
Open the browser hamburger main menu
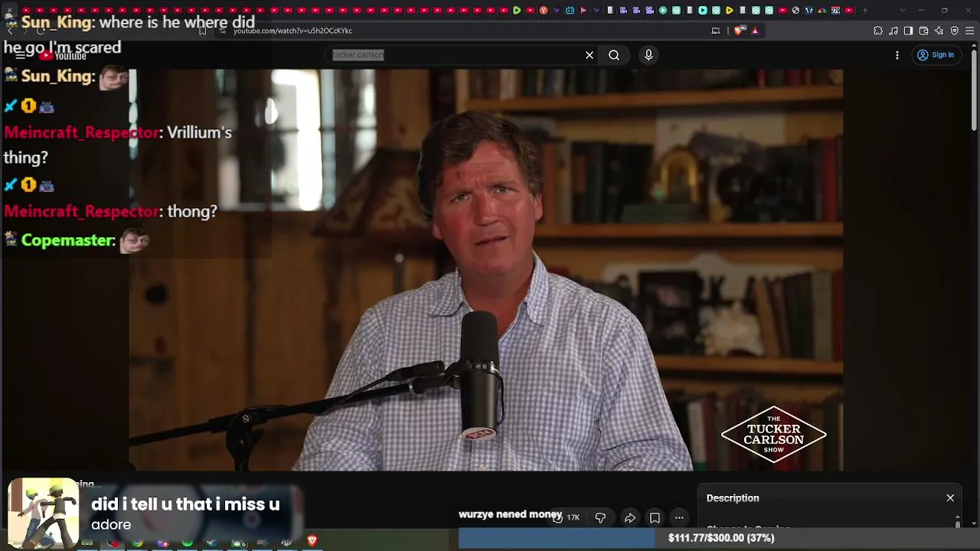coord(970,31)
